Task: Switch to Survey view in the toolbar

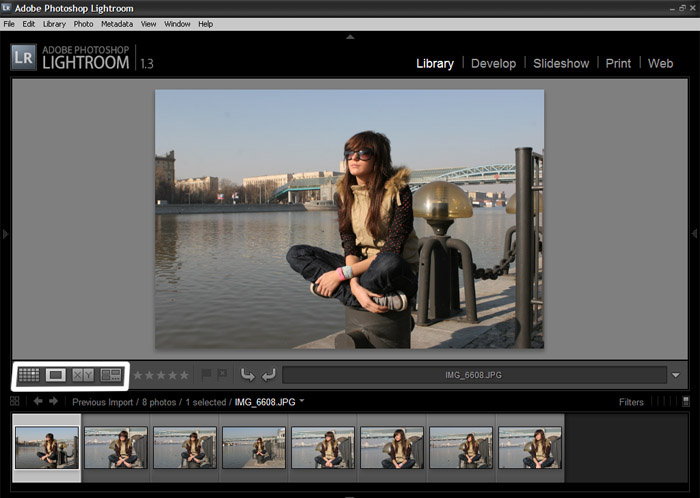Action: tap(111, 375)
